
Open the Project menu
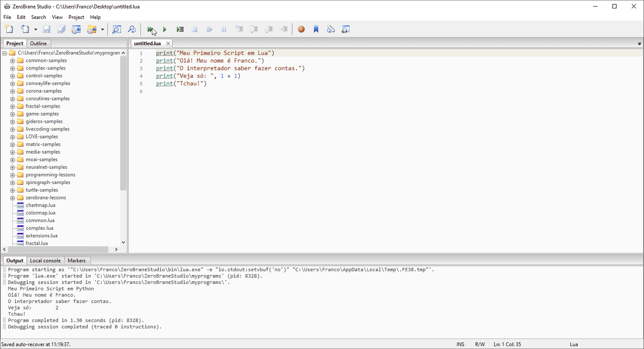76,17
